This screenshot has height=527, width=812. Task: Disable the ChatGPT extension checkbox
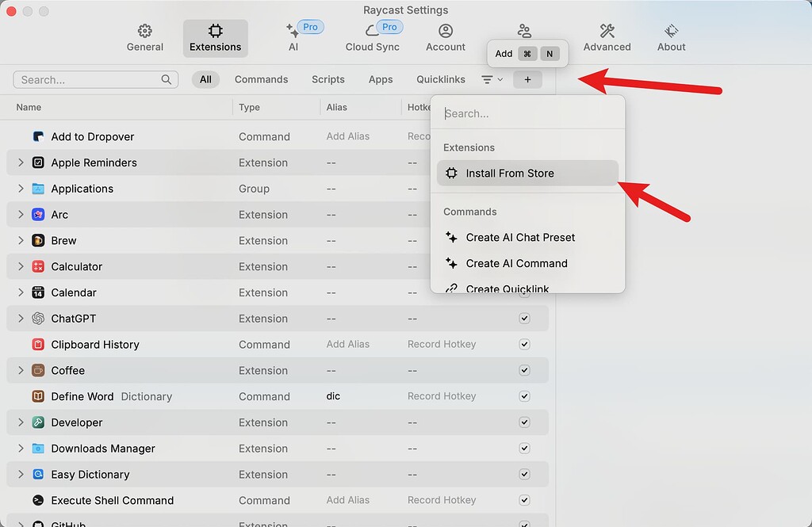pos(525,319)
